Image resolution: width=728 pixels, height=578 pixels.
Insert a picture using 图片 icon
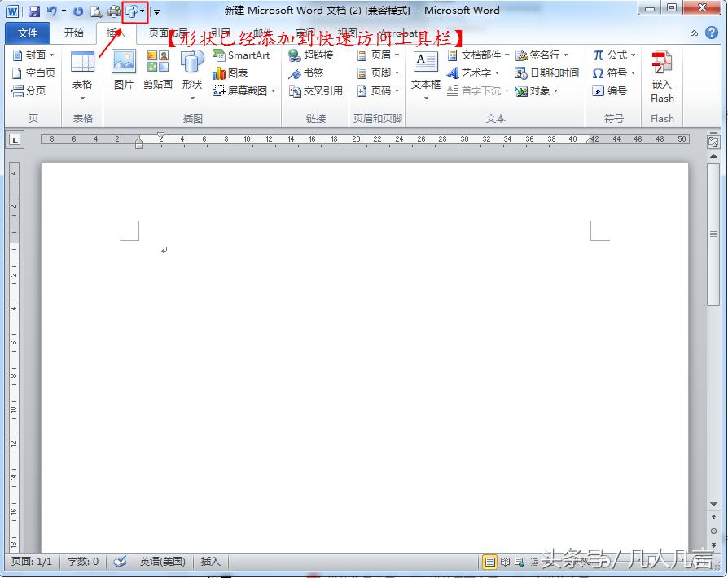[123, 71]
